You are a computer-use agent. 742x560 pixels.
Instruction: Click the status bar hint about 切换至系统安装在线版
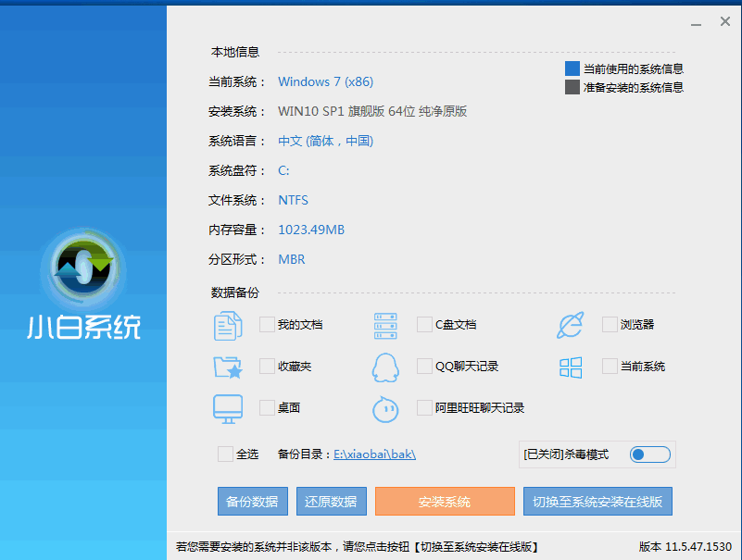coord(358,547)
